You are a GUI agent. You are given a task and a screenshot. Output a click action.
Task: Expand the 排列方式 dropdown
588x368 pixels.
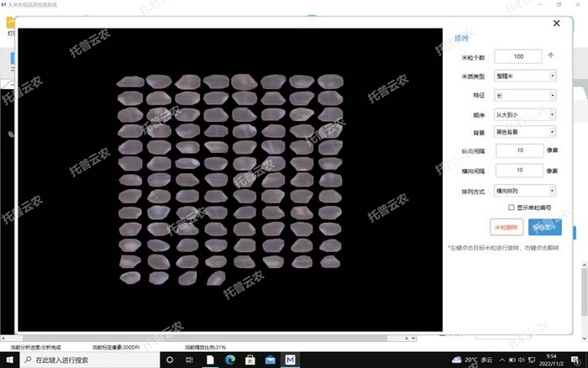(526, 191)
